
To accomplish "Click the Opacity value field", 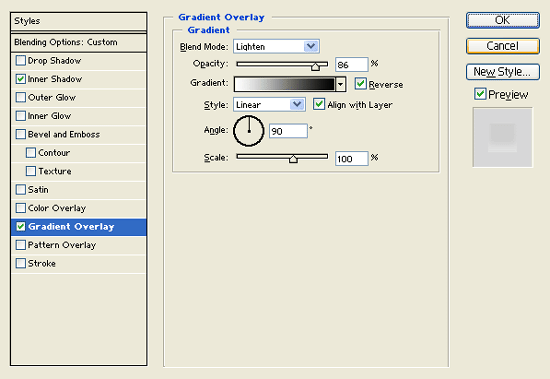I will pyautogui.click(x=351, y=65).
